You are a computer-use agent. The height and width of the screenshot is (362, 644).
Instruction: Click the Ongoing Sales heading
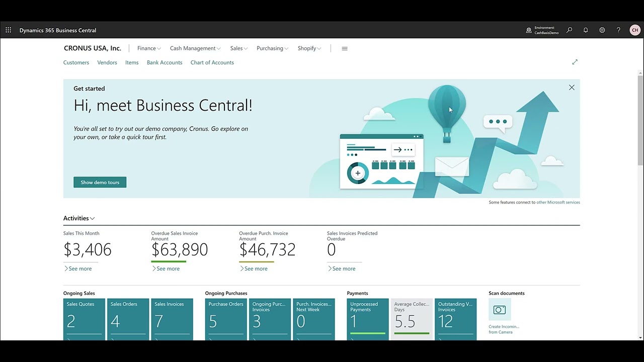point(79,293)
